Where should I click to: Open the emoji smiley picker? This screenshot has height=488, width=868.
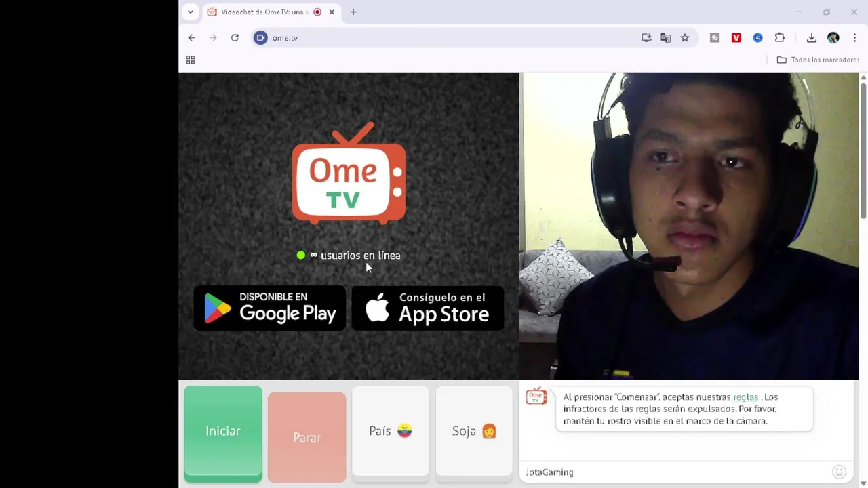point(839,472)
